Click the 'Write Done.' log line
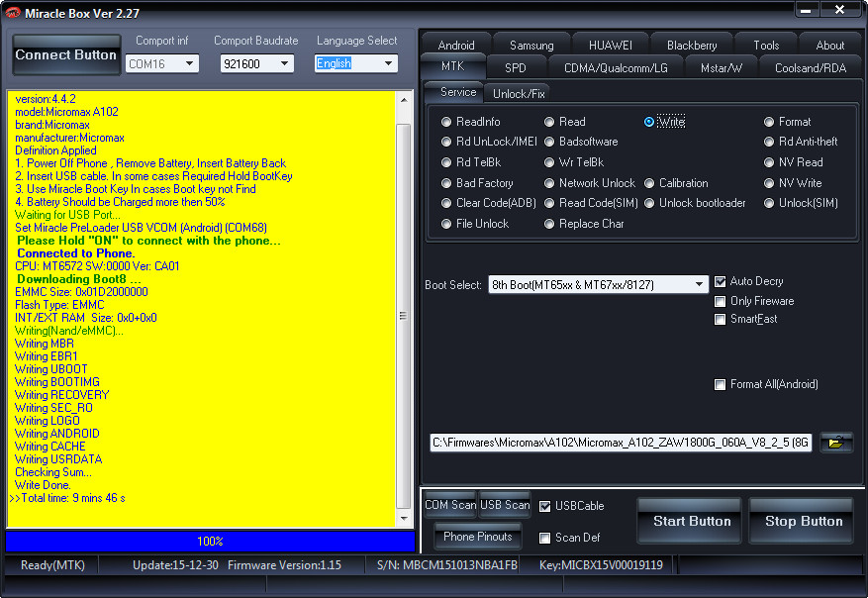Image resolution: width=868 pixels, height=598 pixels. click(43, 485)
